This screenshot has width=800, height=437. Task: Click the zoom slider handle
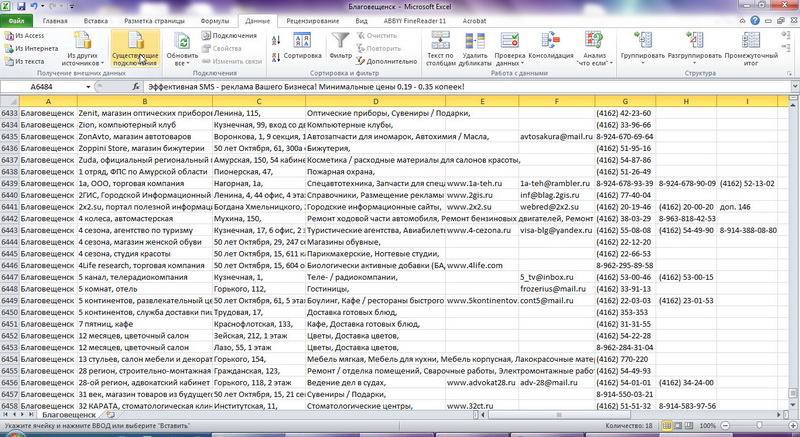point(759,425)
